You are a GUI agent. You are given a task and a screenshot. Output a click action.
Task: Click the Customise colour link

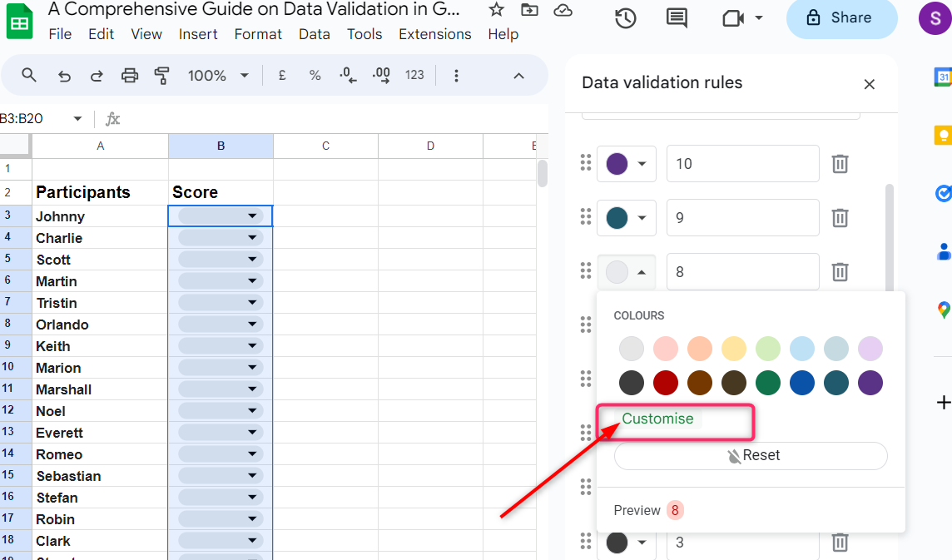657,419
